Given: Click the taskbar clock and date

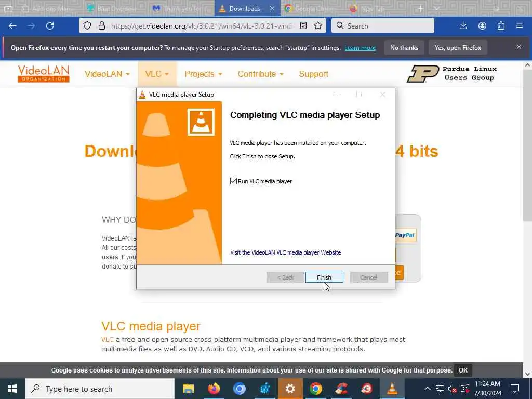Looking at the screenshot, I should 487,389.
